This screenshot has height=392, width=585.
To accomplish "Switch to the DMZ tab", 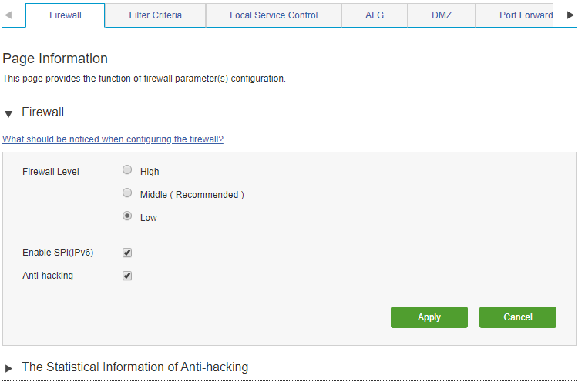I will pos(442,15).
